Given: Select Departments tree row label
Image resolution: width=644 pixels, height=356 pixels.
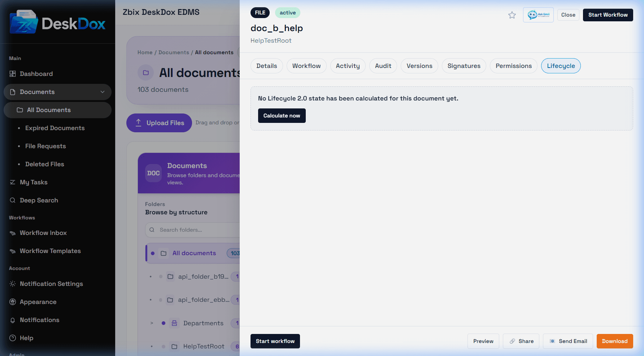Looking at the screenshot, I should [x=203, y=323].
